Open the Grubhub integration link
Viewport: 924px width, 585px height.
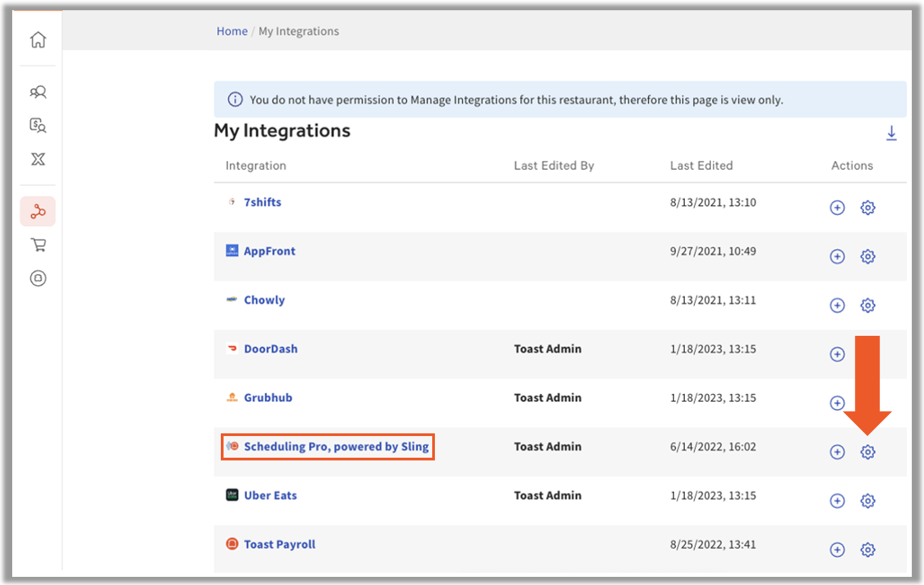click(x=268, y=398)
